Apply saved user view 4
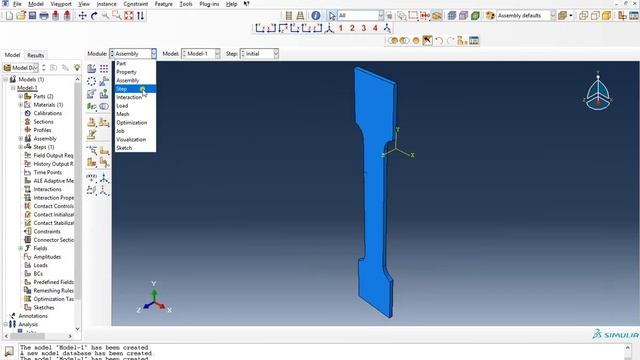This screenshot has width=640, height=360. [375, 28]
